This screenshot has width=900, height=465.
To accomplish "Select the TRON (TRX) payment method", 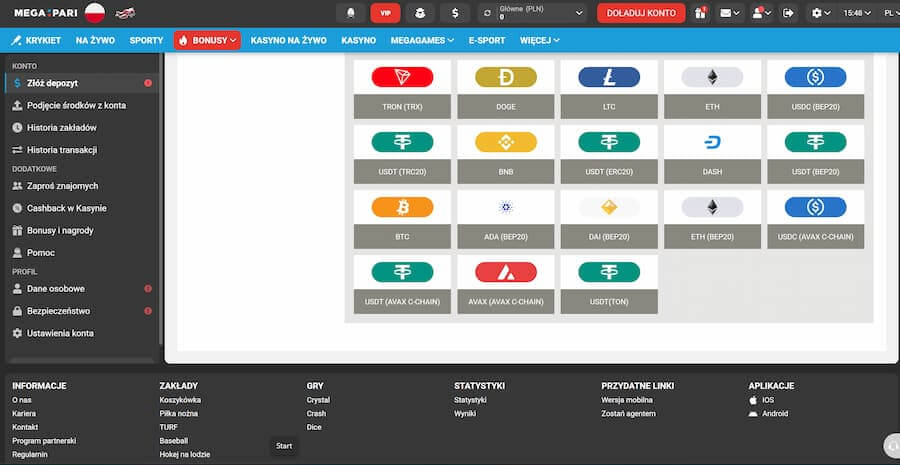I will (402, 89).
